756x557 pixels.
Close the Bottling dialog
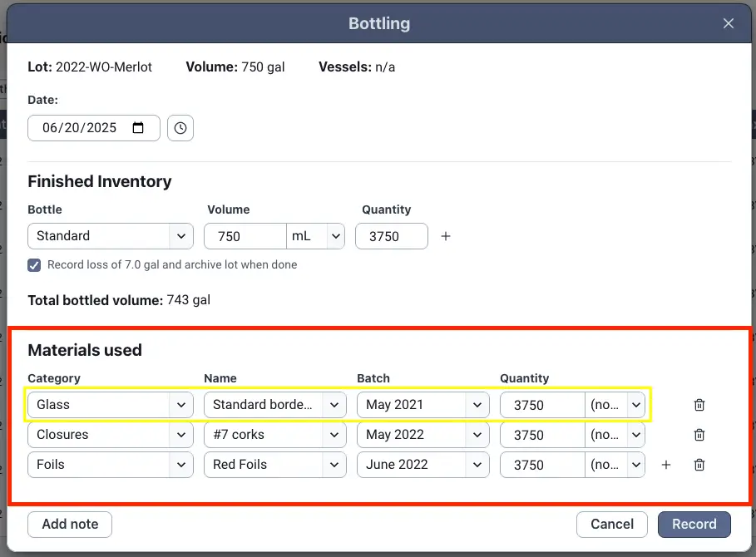[728, 23]
